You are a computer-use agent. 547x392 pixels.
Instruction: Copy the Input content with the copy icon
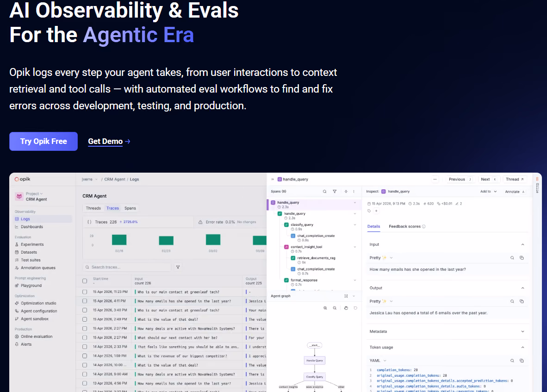pyautogui.click(x=522, y=258)
